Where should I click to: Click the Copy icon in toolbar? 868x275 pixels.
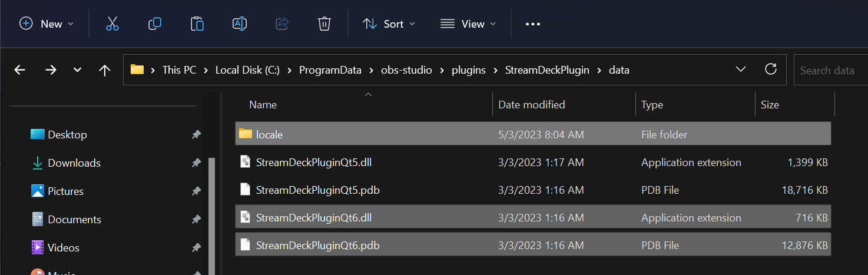click(155, 24)
